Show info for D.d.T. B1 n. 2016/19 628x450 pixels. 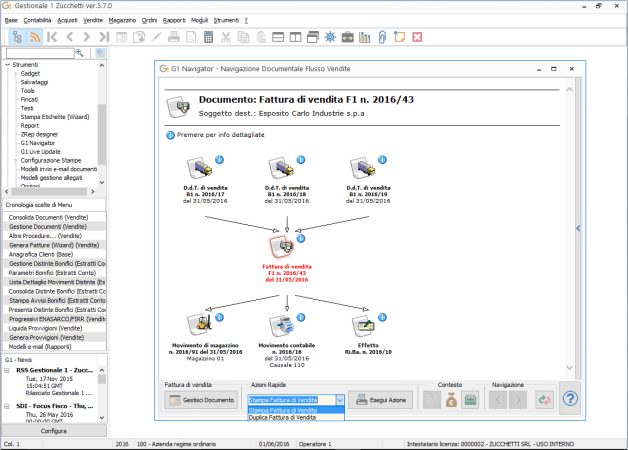382,160
